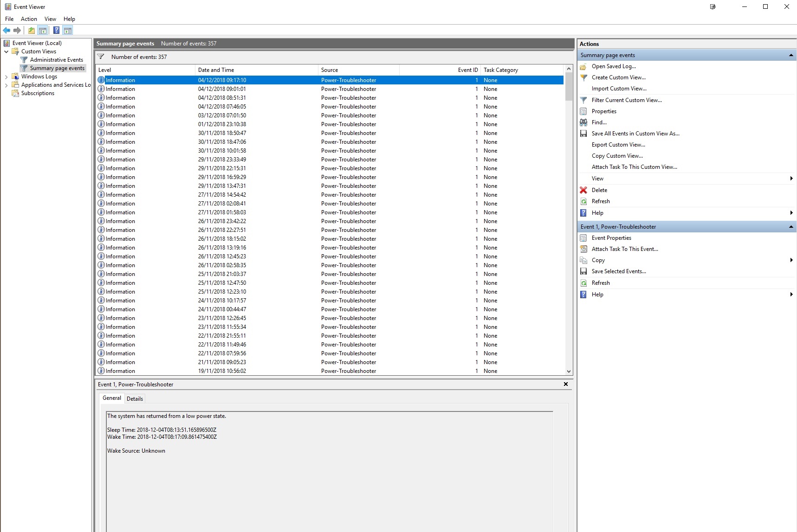Toggle Show/Hide Action Pane toolbar button
This screenshot has height=532, width=797.
(68, 31)
